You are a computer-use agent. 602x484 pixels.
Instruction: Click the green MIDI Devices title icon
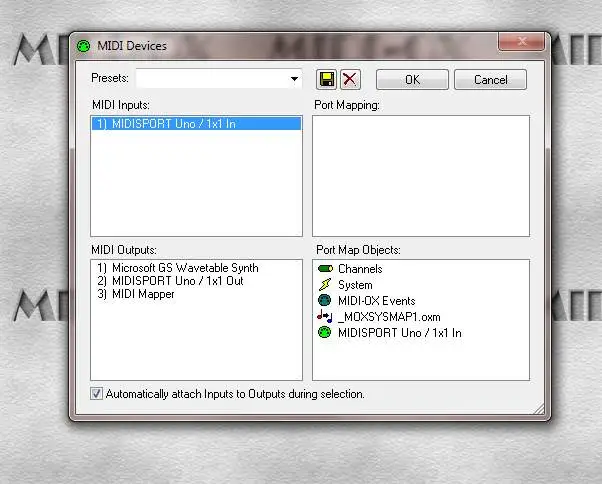point(83,46)
